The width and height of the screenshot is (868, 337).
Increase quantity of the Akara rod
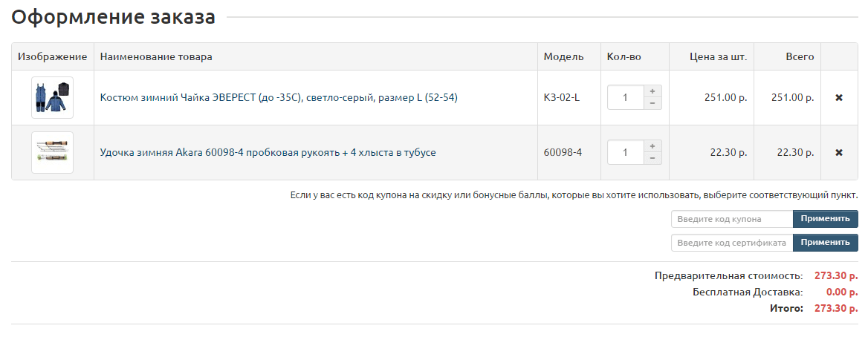coord(652,146)
